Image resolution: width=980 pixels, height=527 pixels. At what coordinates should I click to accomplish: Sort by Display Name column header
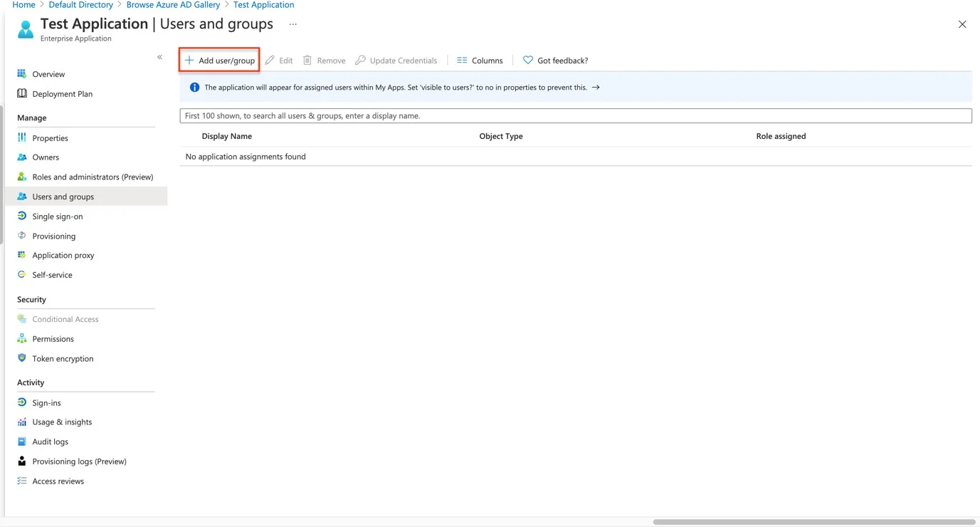pos(227,136)
